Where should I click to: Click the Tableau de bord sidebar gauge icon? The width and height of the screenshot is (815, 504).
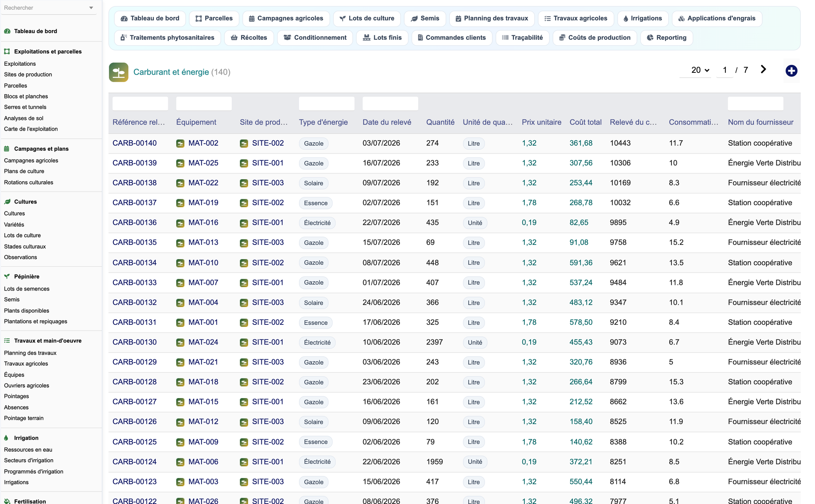pos(7,31)
